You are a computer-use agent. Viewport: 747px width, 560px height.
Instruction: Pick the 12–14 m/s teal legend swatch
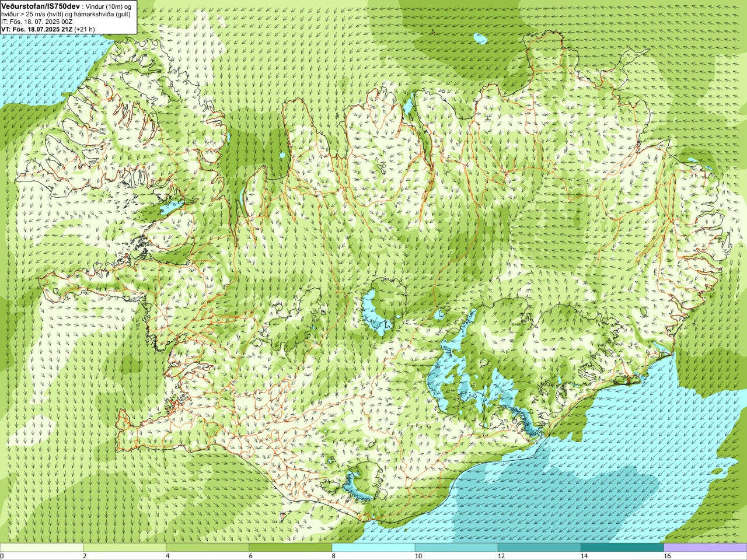pyautogui.click(x=539, y=548)
